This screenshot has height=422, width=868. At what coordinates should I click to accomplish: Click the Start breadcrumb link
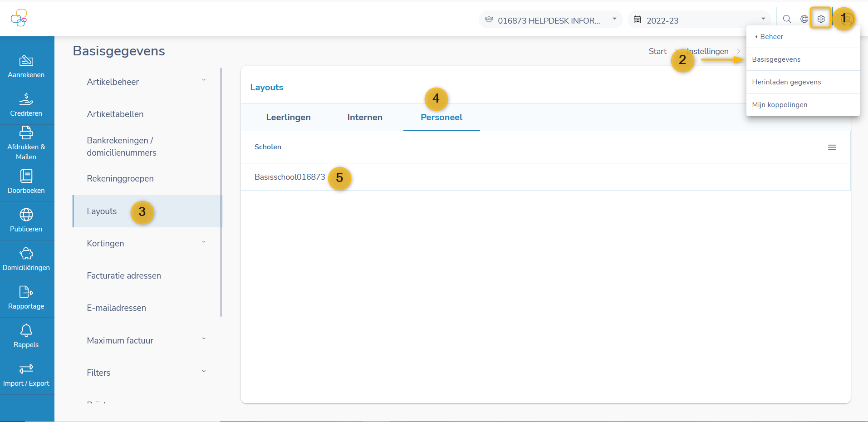(x=657, y=51)
